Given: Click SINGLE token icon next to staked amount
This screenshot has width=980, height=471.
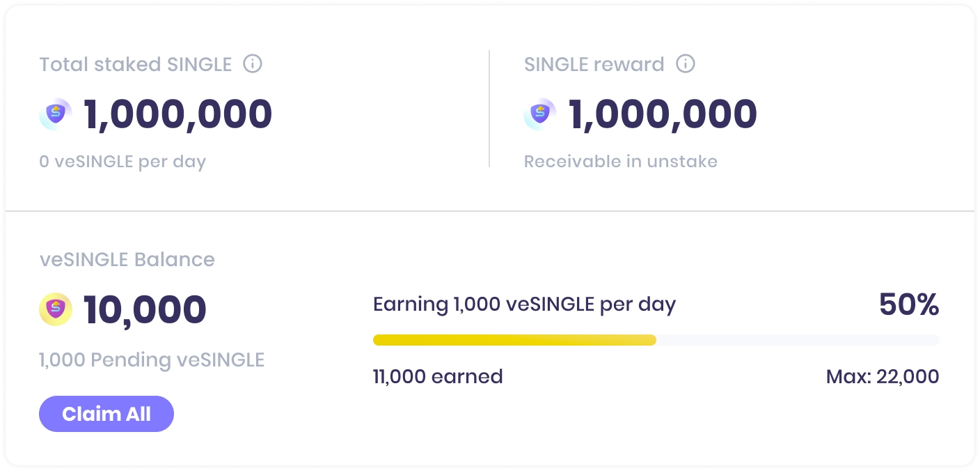Looking at the screenshot, I should pyautogui.click(x=56, y=114).
